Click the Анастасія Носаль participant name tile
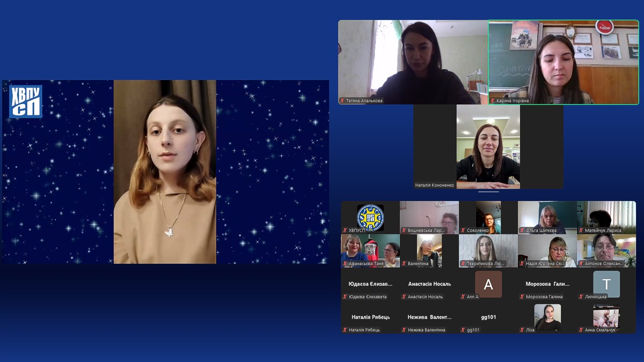 coord(429,284)
